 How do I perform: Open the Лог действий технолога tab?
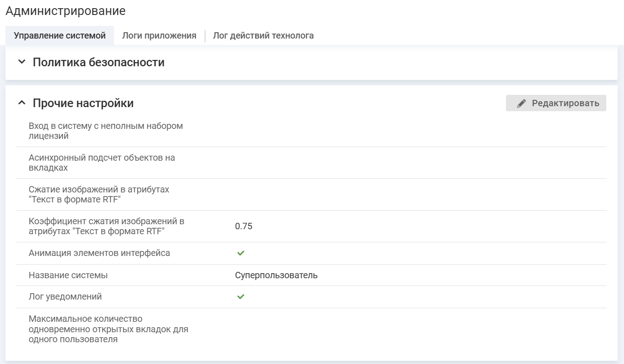click(x=263, y=35)
